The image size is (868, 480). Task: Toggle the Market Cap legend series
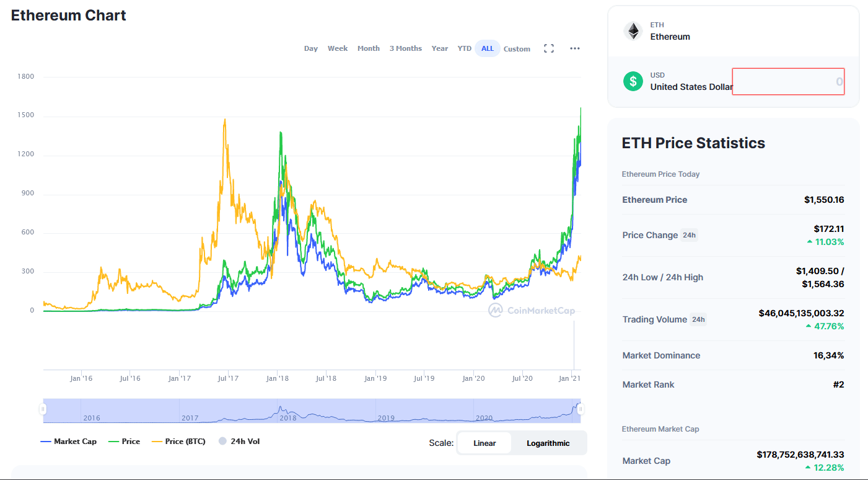coord(68,442)
